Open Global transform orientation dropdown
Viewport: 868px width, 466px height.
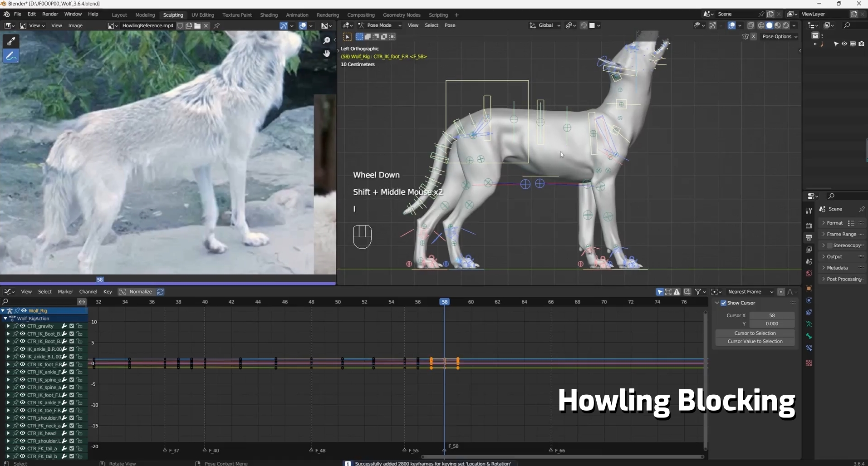tap(545, 25)
